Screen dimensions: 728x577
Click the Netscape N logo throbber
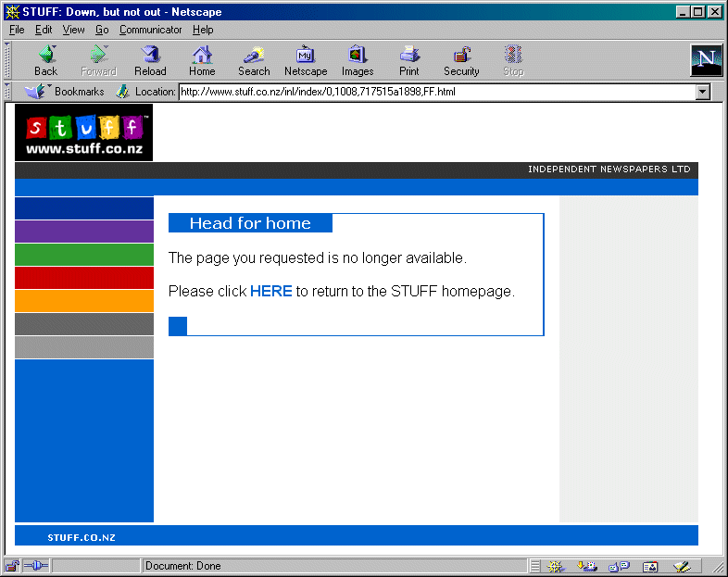pyautogui.click(x=706, y=61)
